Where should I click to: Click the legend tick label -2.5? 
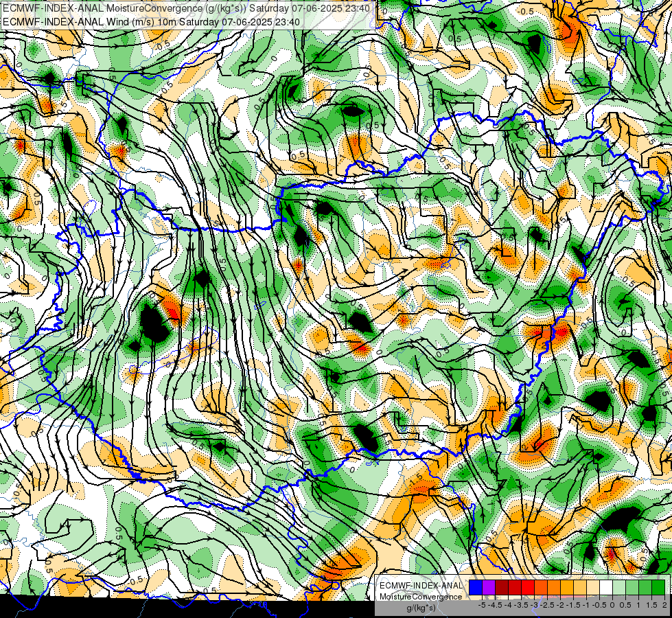point(547,605)
